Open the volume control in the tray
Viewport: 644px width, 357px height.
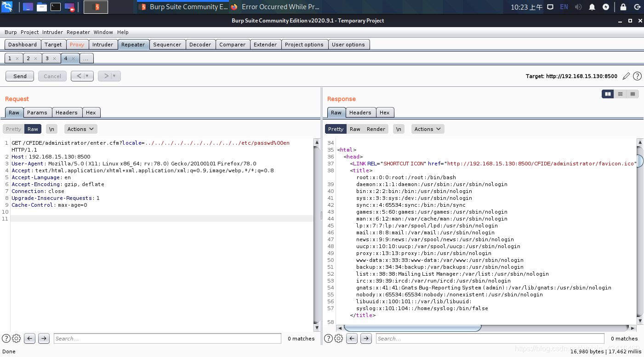(x=578, y=7)
